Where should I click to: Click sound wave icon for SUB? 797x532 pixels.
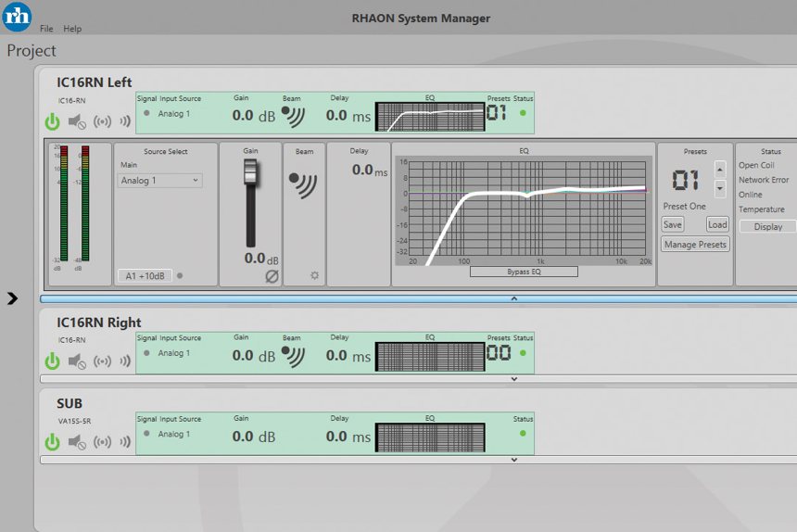125,441
